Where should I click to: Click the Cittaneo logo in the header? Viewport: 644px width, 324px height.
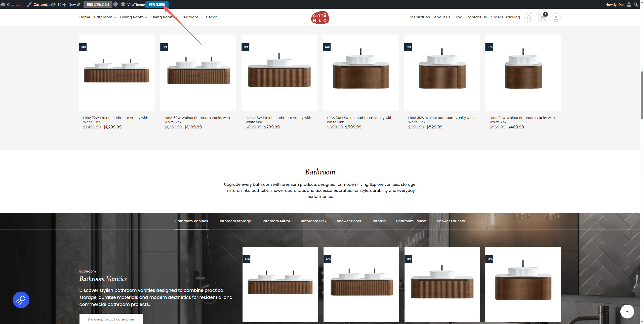click(x=320, y=17)
